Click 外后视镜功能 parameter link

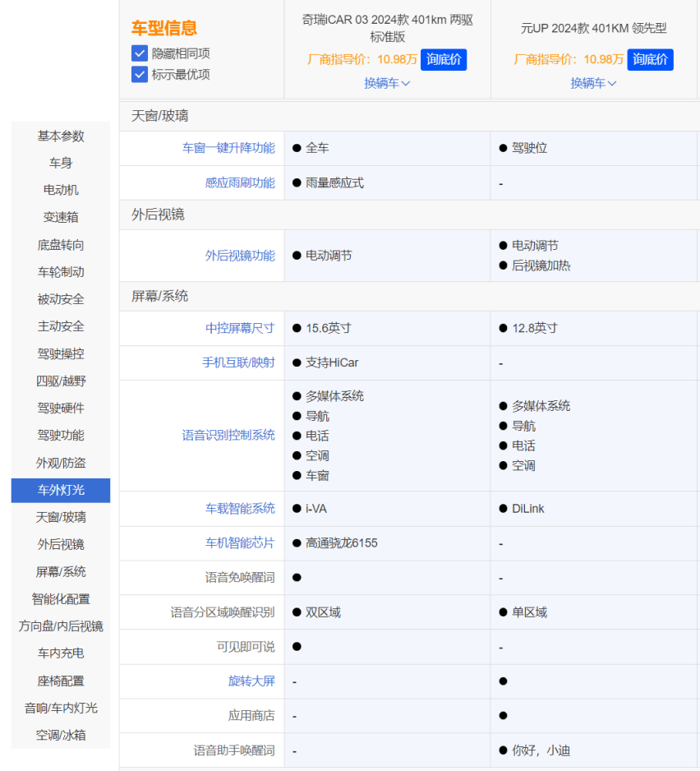click(x=240, y=256)
